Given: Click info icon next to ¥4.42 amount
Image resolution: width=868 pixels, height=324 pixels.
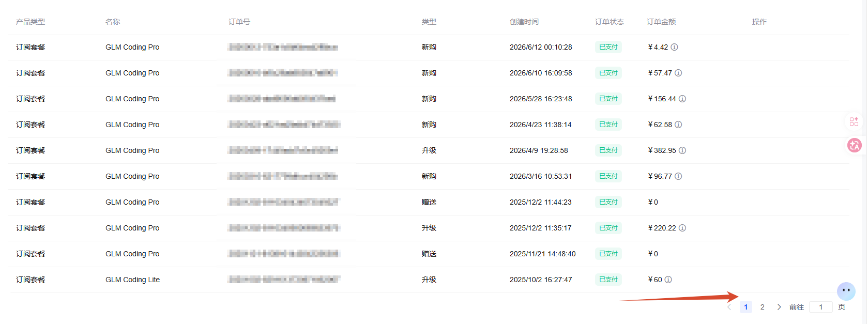Looking at the screenshot, I should coord(674,47).
